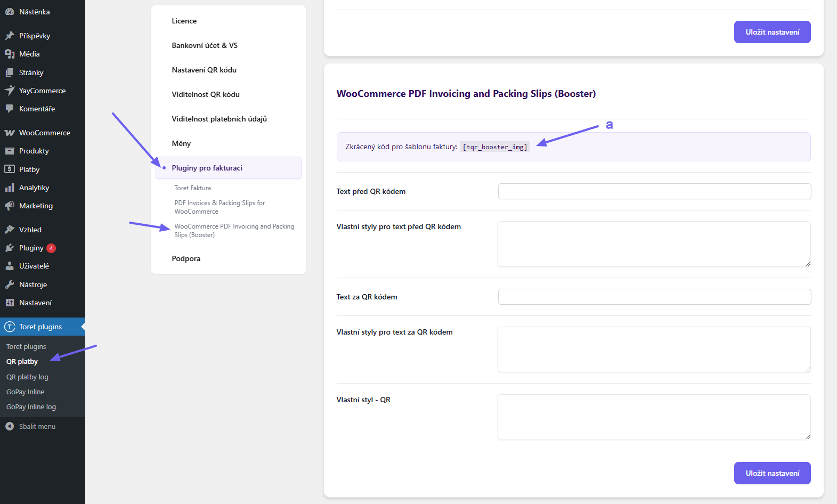This screenshot has height=504, width=837.
Task: Click the Analytiky bar chart icon
Action: coord(10,188)
